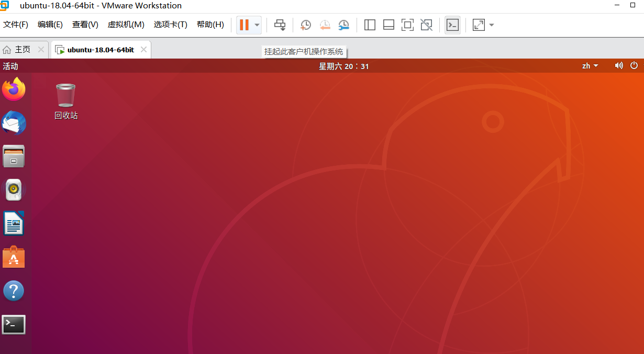
Task: Launch Firefox from the dock
Action: (x=14, y=89)
